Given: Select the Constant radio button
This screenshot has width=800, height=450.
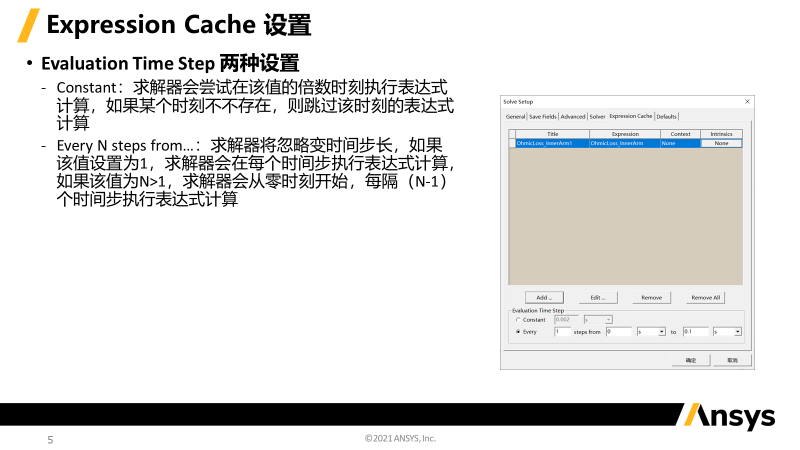Looking at the screenshot, I should [518, 320].
